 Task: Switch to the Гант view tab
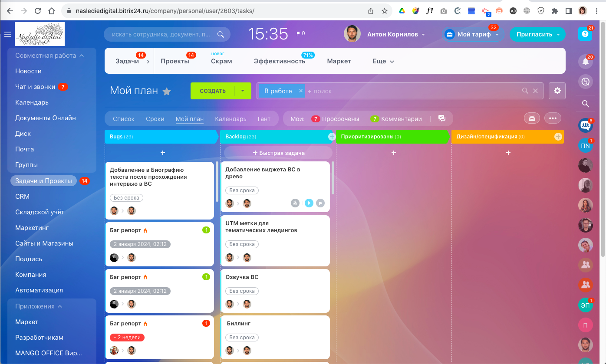264,119
